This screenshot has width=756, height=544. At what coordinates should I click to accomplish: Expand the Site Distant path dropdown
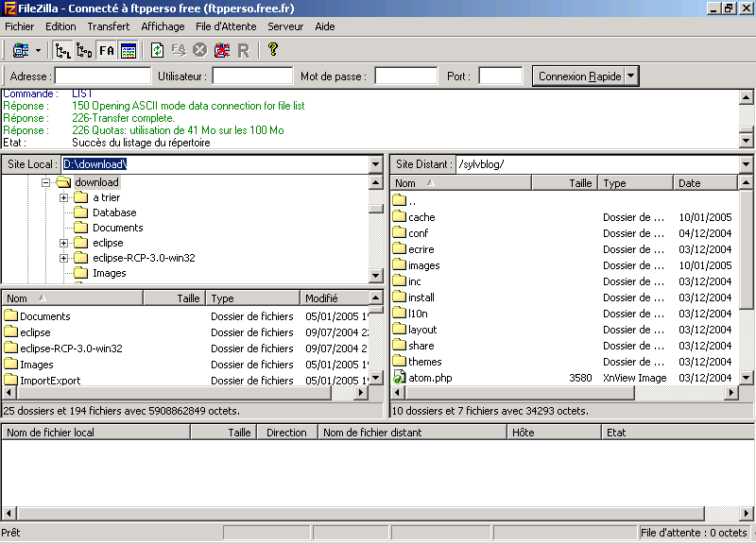746,164
